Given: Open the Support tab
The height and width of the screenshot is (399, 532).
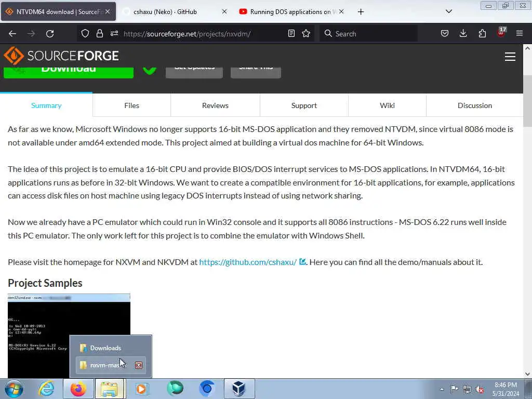Looking at the screenshot, I should pos(304,105).
